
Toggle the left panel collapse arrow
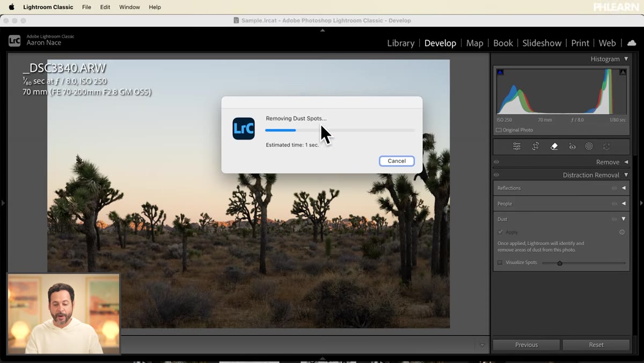click(3, 203)
